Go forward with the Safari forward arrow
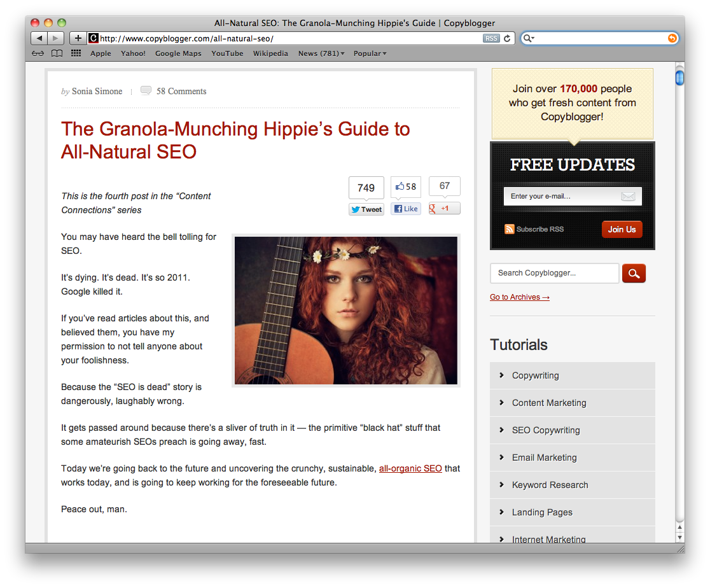 click(x=56, y=39)
